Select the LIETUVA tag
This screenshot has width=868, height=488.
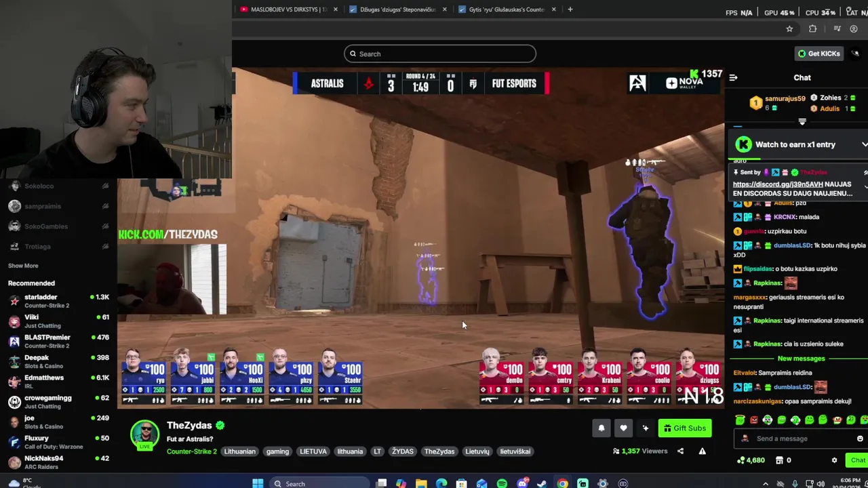(313, 451)
